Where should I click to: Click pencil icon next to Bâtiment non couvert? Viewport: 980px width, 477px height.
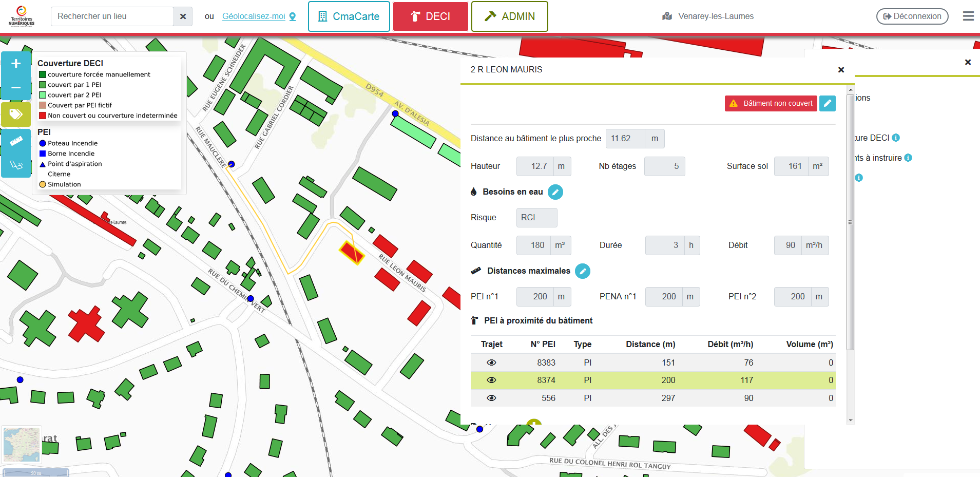827,103
